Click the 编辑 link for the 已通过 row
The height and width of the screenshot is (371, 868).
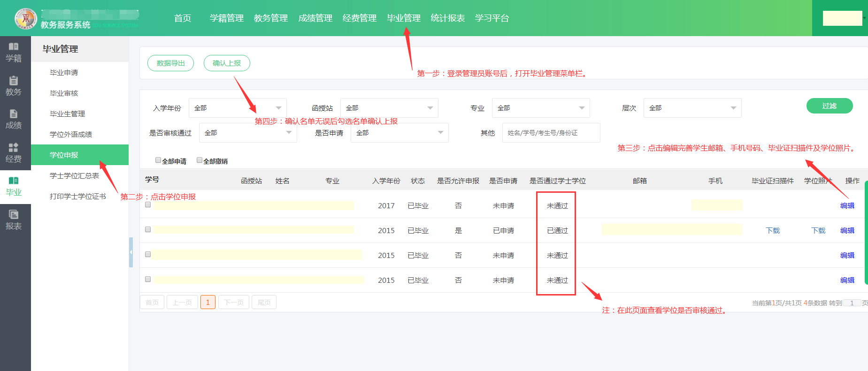[847, 231]
